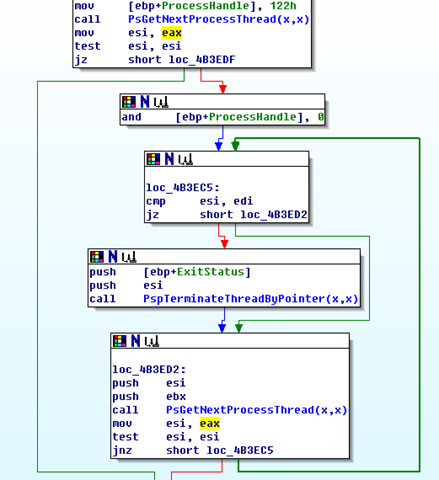439x480 pixels.
Task: Set node color via icon in push [ebp+ExitStatus] node
Action: tap(97, 257)
